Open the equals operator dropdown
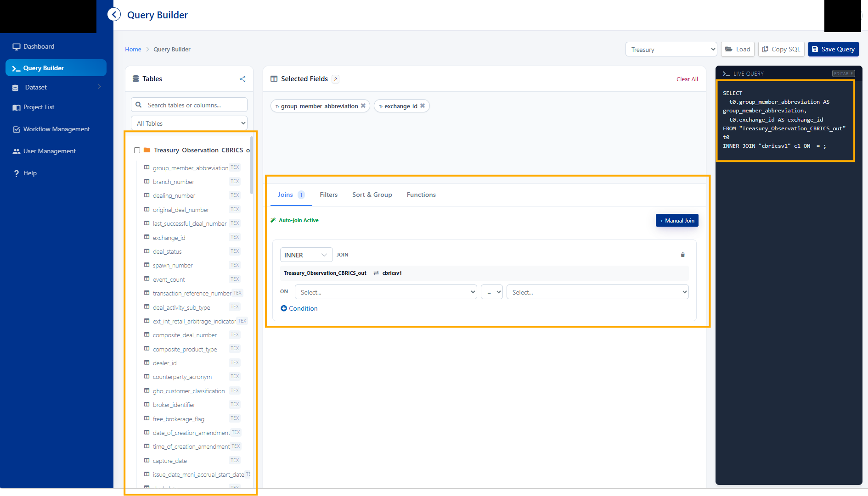 click(x=492, y=292)
